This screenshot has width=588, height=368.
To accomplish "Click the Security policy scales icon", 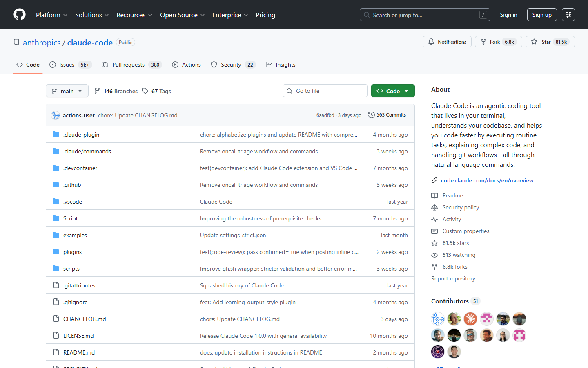I will click(434, 207).
